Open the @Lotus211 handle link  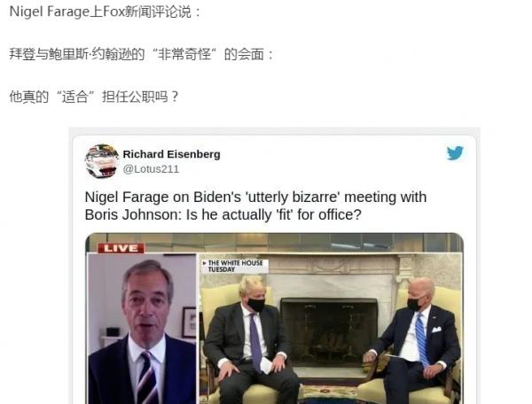[151, 169]
